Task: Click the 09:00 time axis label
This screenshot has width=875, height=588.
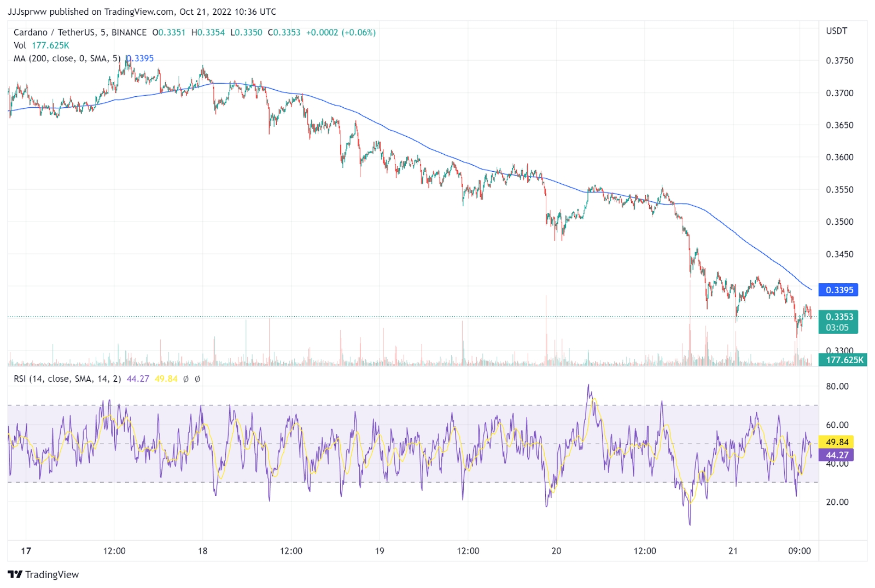Action: (800, 551)
